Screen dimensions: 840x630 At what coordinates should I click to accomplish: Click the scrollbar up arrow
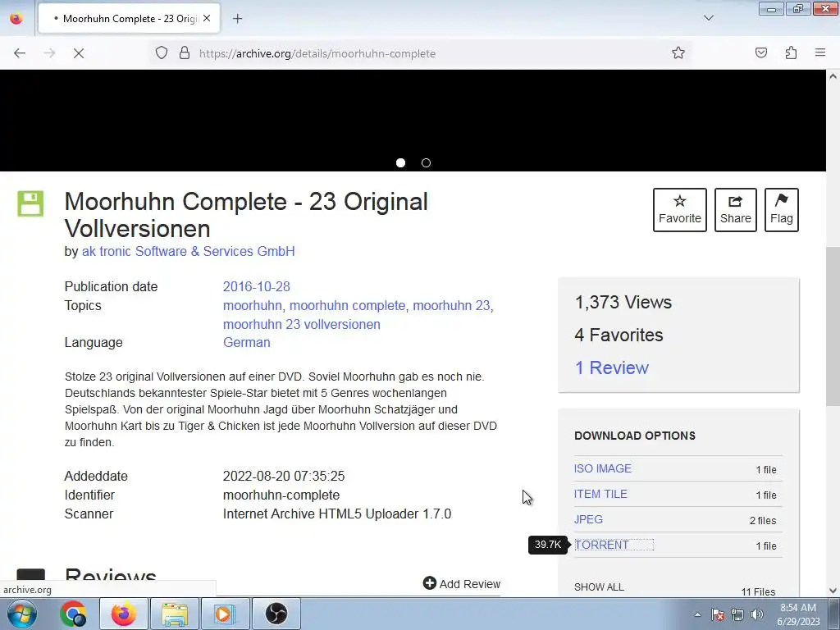[833, 76]
